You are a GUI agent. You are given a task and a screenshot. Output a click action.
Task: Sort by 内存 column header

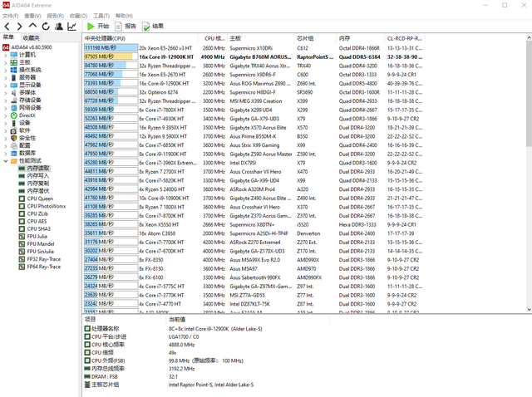click(x=360, y=38)
